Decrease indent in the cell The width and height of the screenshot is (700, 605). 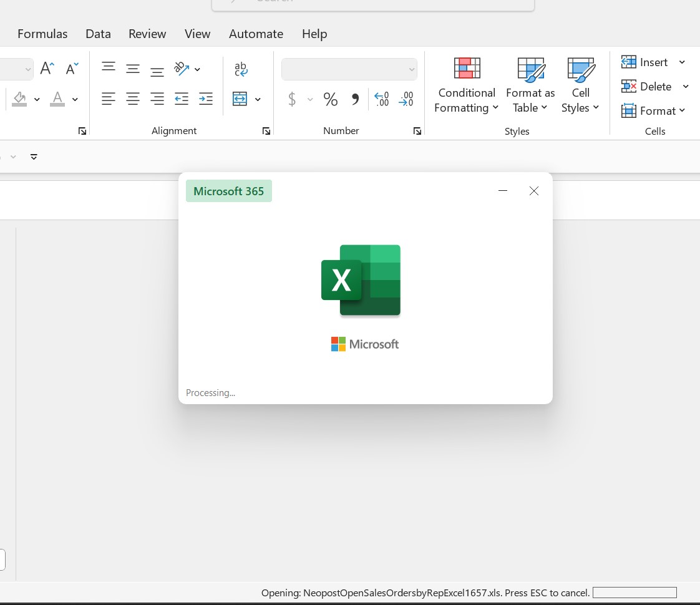click(x=182, y=99)
